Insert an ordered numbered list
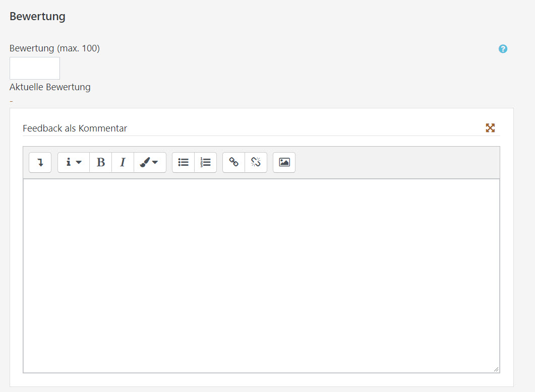 [x=205, y=162]
